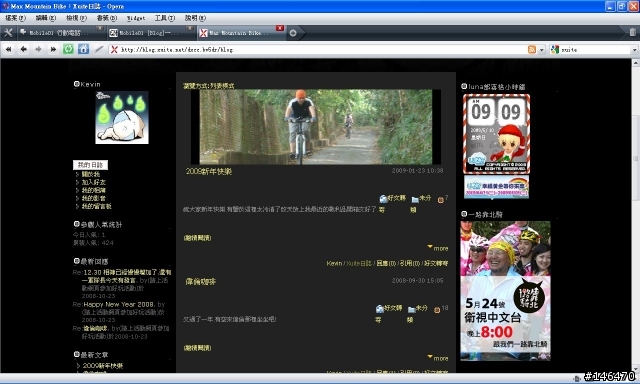This screenshot has height=384, width=640.
Task: Click the Fast Forward navigation button
Action: pyautogui.click(x=53, y=49)
